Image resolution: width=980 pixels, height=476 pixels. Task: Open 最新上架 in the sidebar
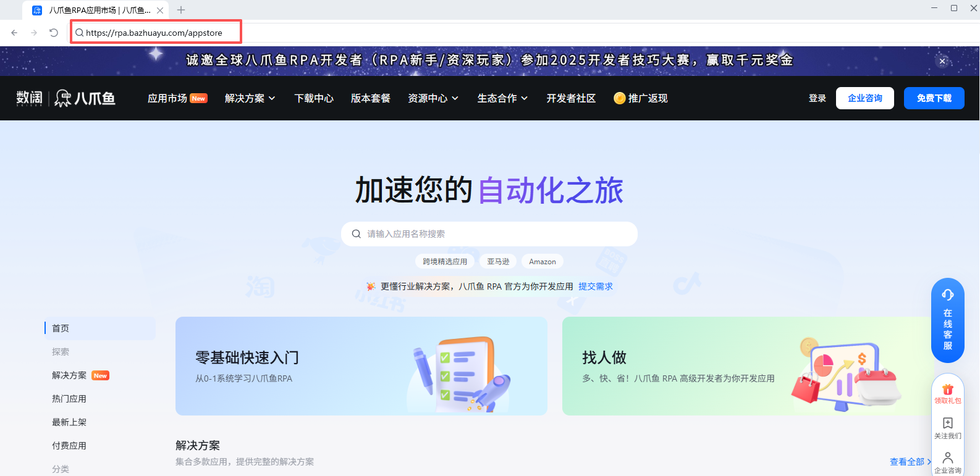point(69,422)
